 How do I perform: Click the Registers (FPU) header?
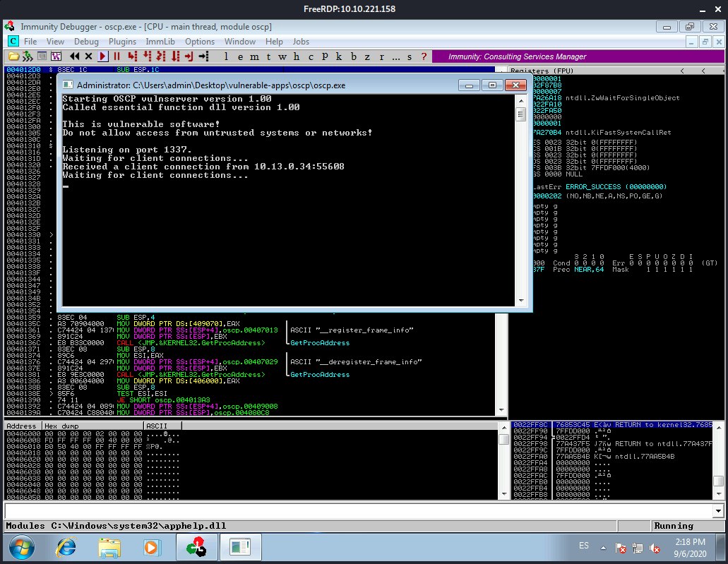pos(542,71)
